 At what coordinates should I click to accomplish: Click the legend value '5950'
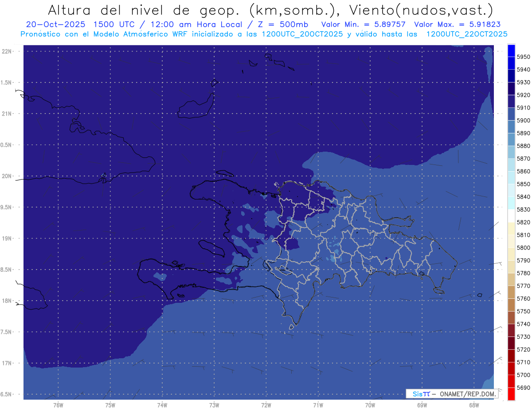[x=523, y=57]
